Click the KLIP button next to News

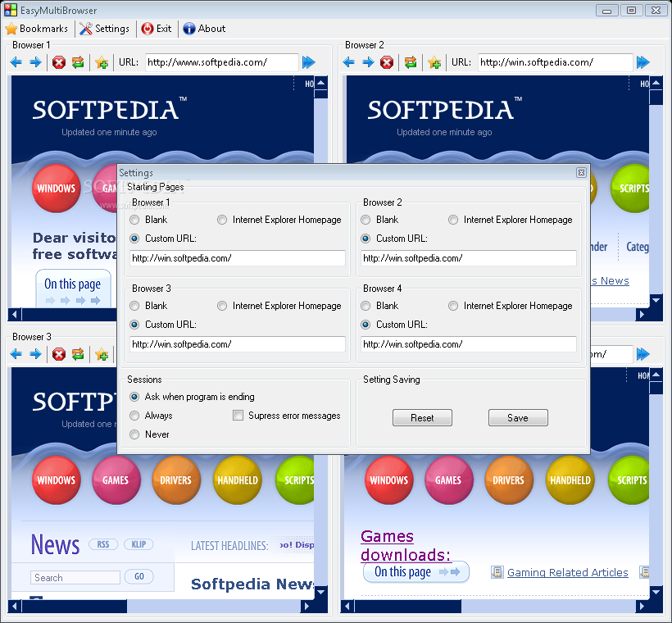pos(138,544)
